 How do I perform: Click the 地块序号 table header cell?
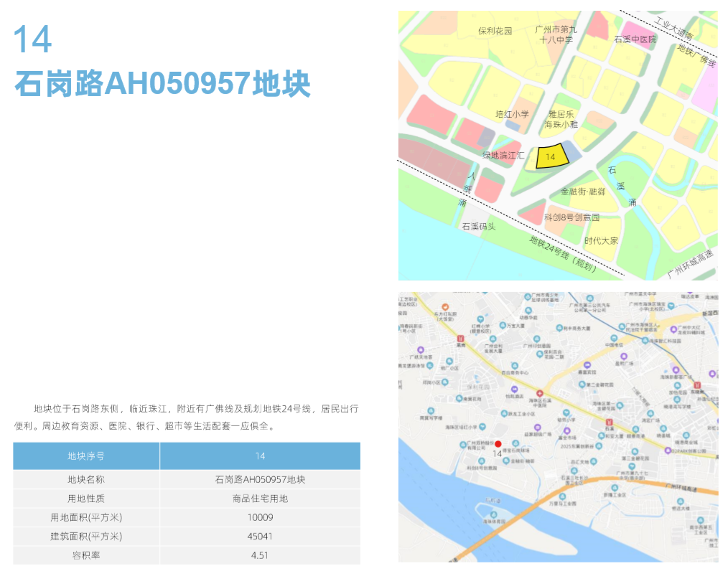point(86,456)
